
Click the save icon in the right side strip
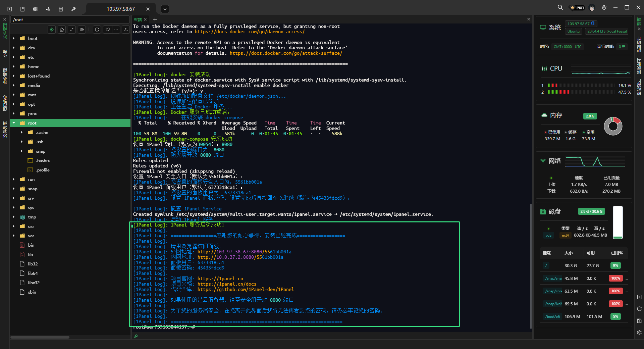click(x=639, y=321)
